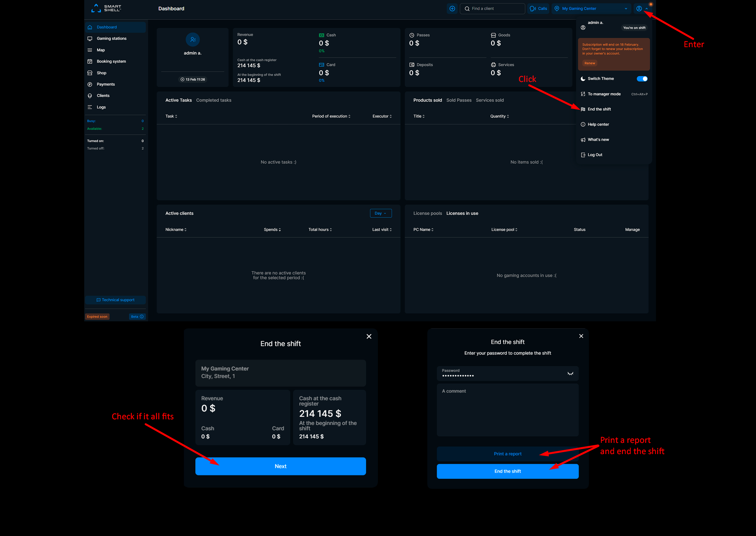Click the Map sidebar icon

[90, 50]
